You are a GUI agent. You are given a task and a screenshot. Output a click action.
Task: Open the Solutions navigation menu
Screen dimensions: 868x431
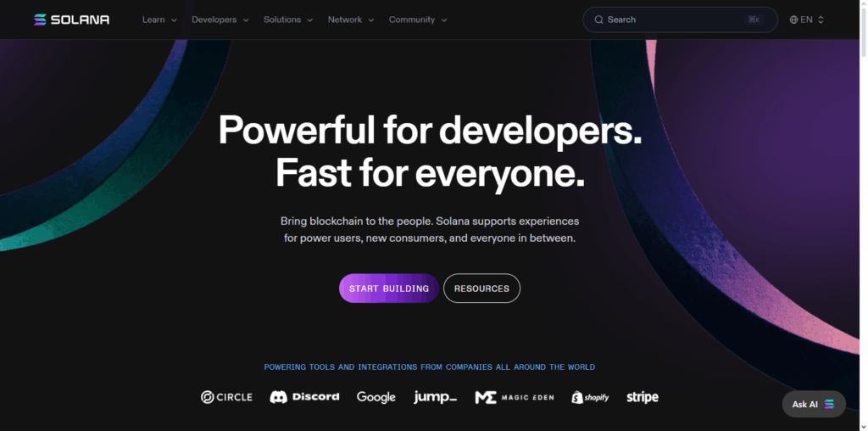tap(288, 20)
